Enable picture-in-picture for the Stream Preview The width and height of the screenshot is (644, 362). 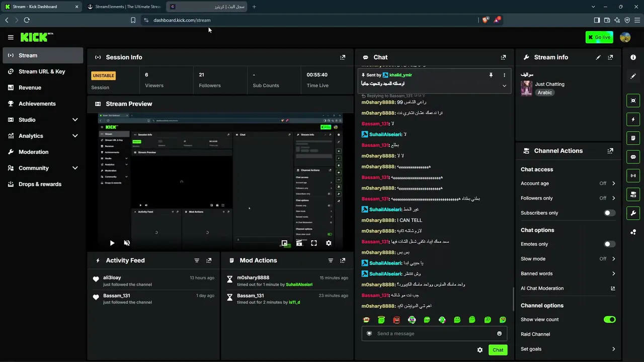(284, 243)
